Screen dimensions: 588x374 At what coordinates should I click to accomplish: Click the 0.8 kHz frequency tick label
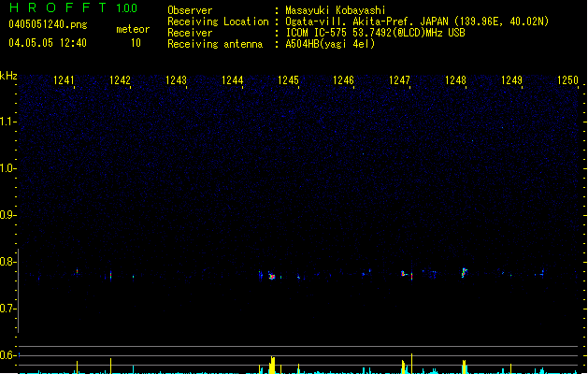tap(7, 262)
